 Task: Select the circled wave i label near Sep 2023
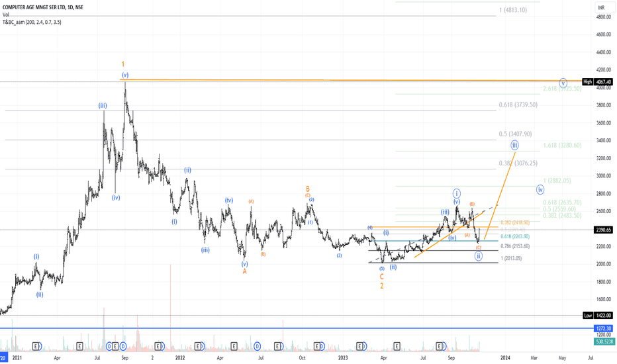(x=456, y=193)
